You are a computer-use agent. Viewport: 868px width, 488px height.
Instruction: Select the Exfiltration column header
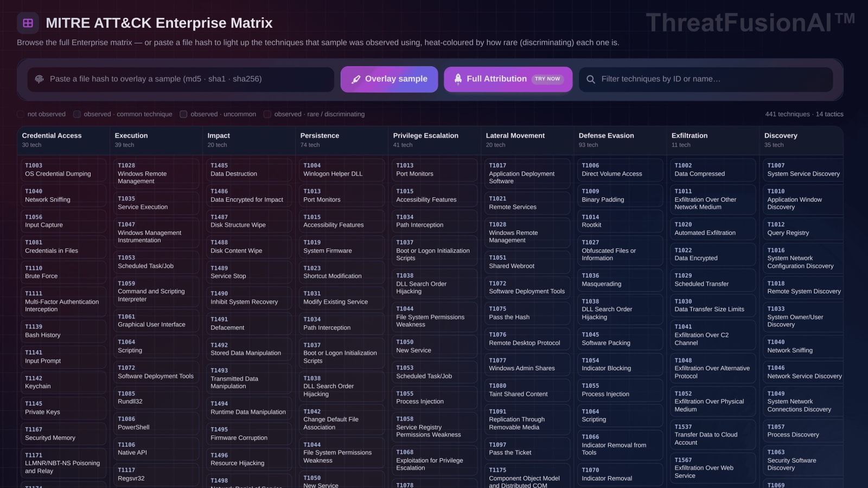click(712, 140)
